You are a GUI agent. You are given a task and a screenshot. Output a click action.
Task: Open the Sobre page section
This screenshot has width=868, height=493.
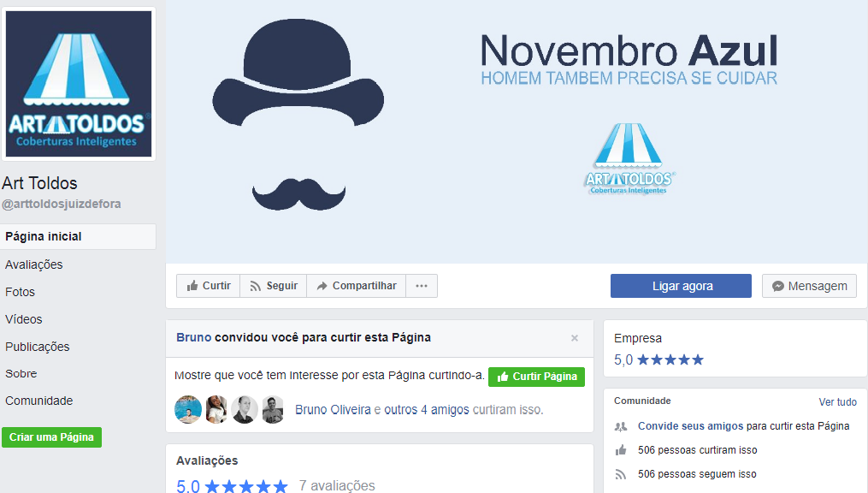21,373
